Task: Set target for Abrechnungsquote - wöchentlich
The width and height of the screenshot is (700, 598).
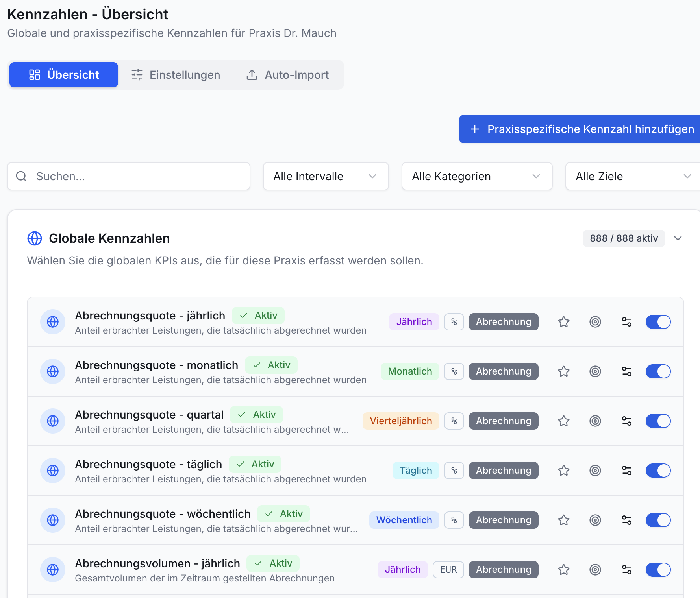Action: point(595,520)
